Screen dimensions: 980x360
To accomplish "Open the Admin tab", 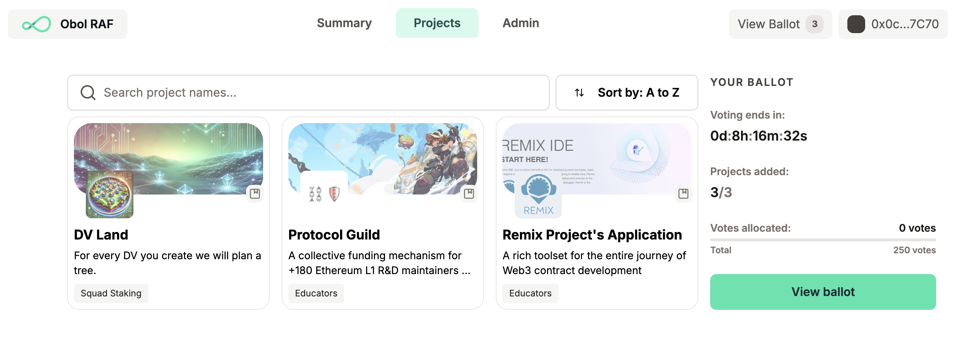I will (x=520, y=23).
